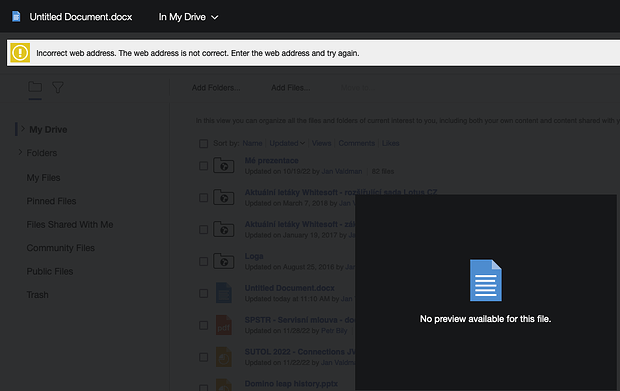Click the yellow warning icon in the error banner
The image size is (620, 391).
pos(20,53)
